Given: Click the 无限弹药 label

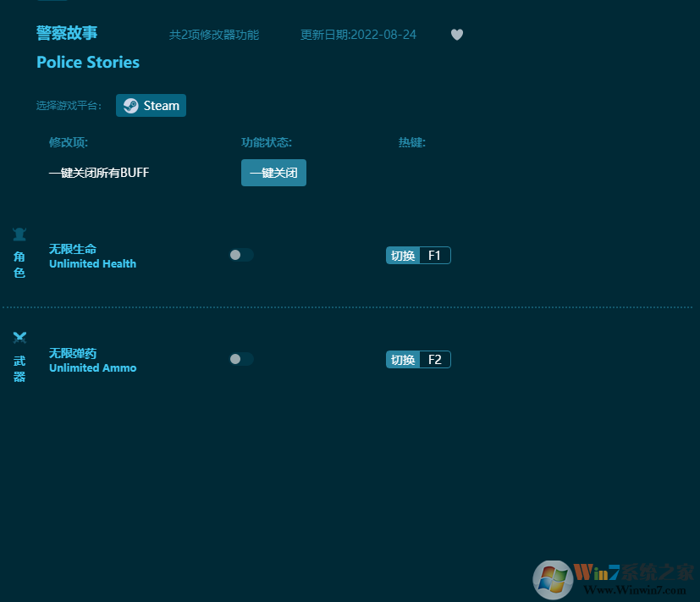Looking at the screenshot, I should pyautogui.click(x=73, y=353).
